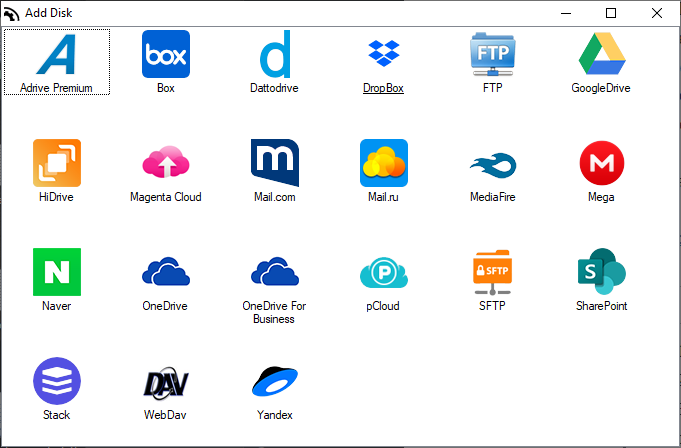The height and width of the screenshot is (448, 681).
Task: Select the DropBox icon
Action: pos(383,53)
